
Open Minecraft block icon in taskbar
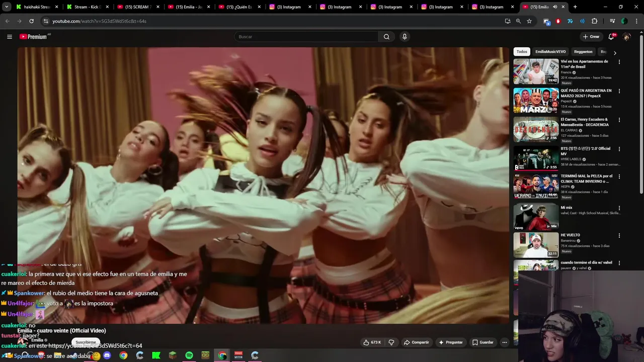[173, 355]
